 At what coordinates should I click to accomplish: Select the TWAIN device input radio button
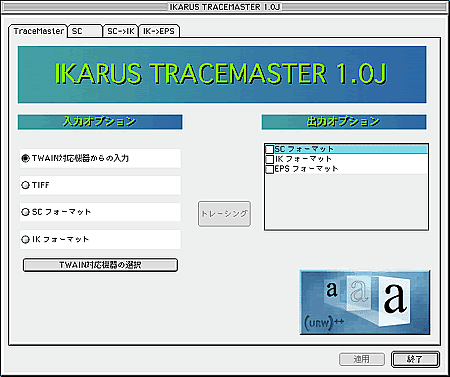pos(26,158)
